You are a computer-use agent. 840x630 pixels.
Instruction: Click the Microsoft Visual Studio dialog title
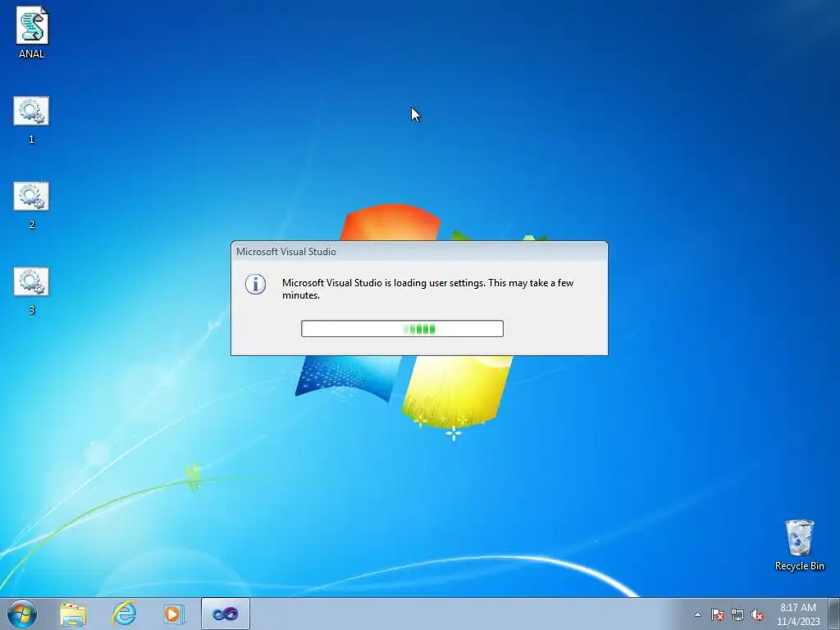click(286, 252)
